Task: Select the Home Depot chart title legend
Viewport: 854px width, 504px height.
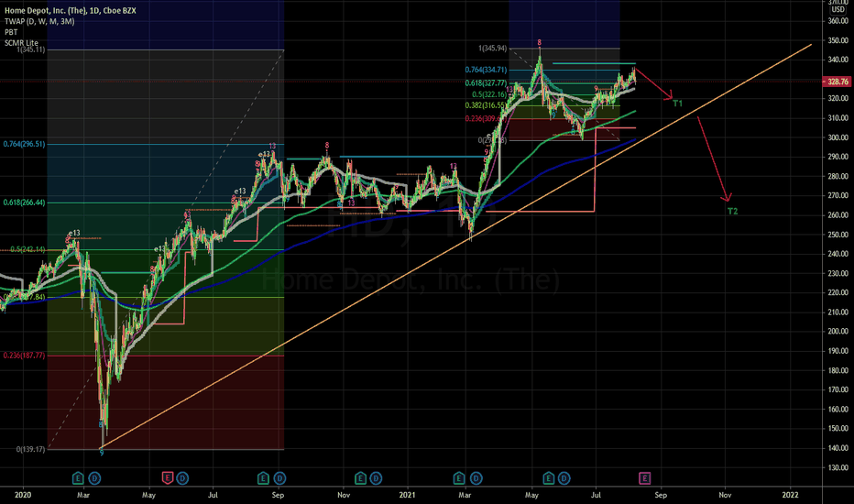Action: tap(71, 10)
